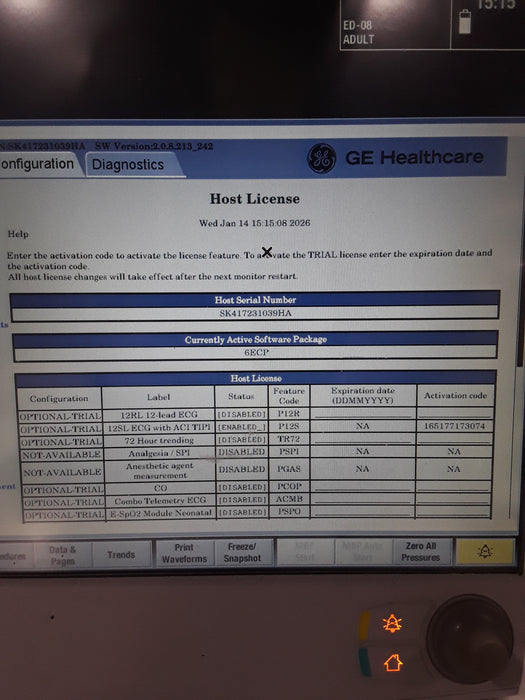
Task: Tap the orange alarm silence hardware key
Action: point(392,624)
